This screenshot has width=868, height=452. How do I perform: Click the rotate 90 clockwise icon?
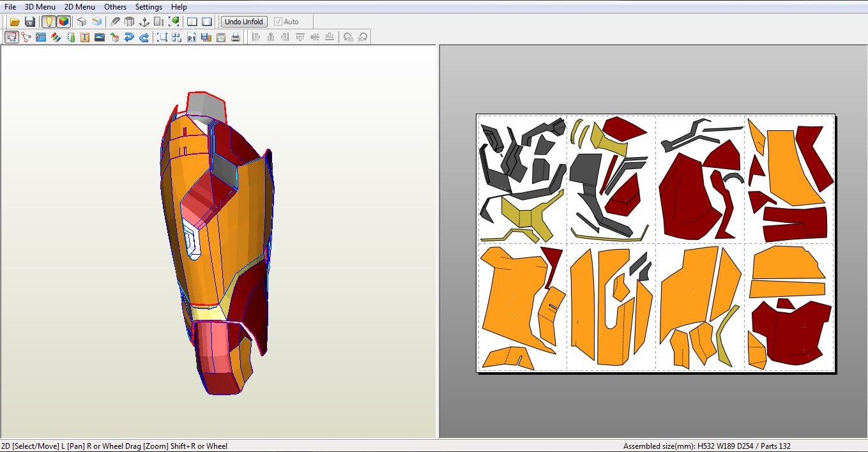point(363,37)
